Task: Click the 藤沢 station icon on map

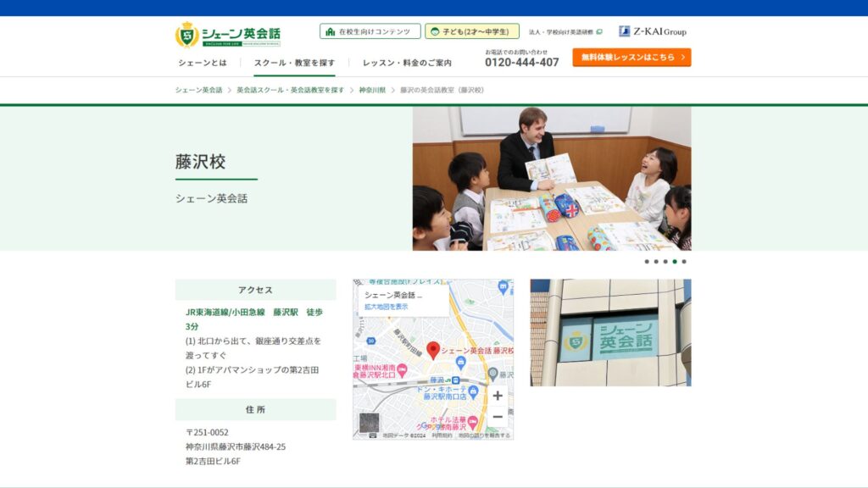Action: pyautogui.click(x=455, y=380)
